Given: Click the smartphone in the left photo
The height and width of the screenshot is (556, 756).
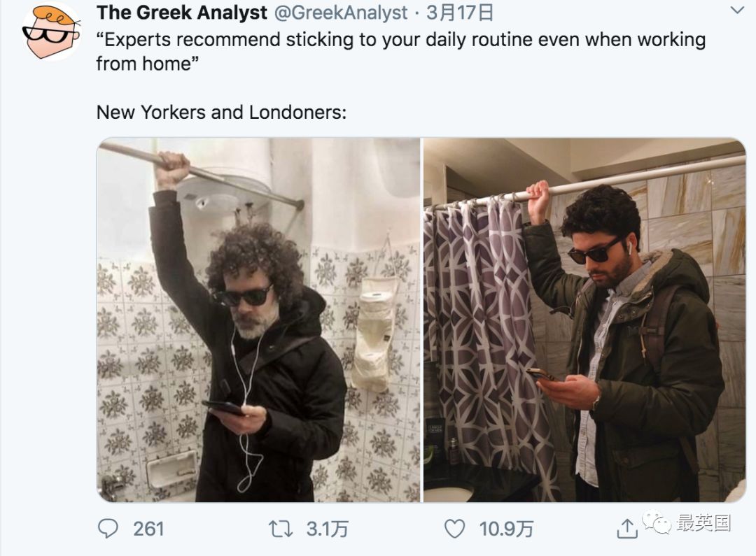Looking at the screenshot, I should [223, 408].
